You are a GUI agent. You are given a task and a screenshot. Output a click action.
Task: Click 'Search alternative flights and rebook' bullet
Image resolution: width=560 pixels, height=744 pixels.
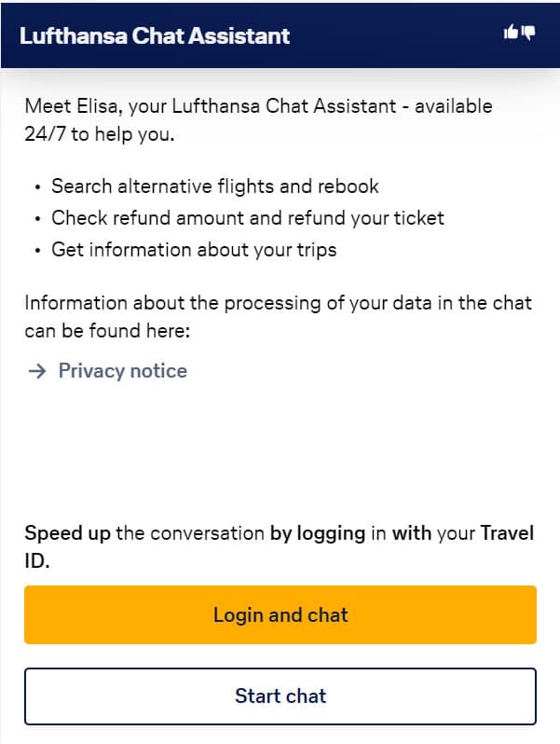pyautogui.click(x=214, y=186)
